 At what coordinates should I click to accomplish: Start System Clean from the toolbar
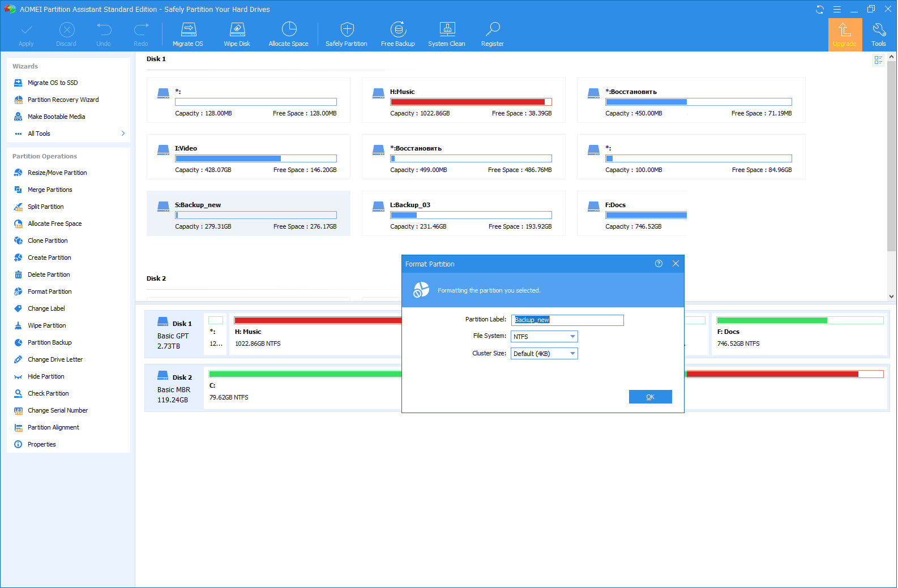(x=447, y=35)
